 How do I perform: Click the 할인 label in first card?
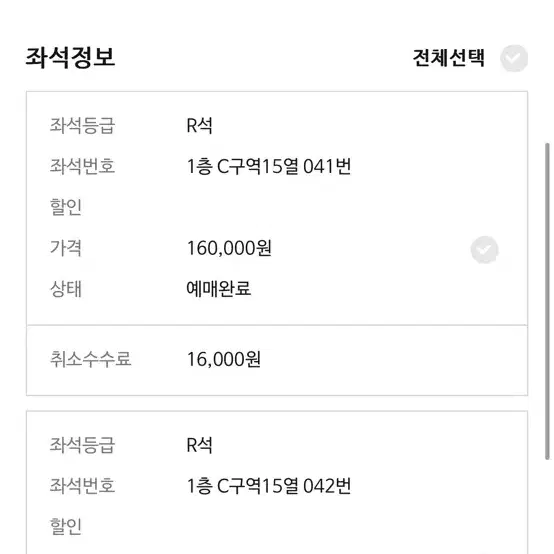(x=66, y=207)
